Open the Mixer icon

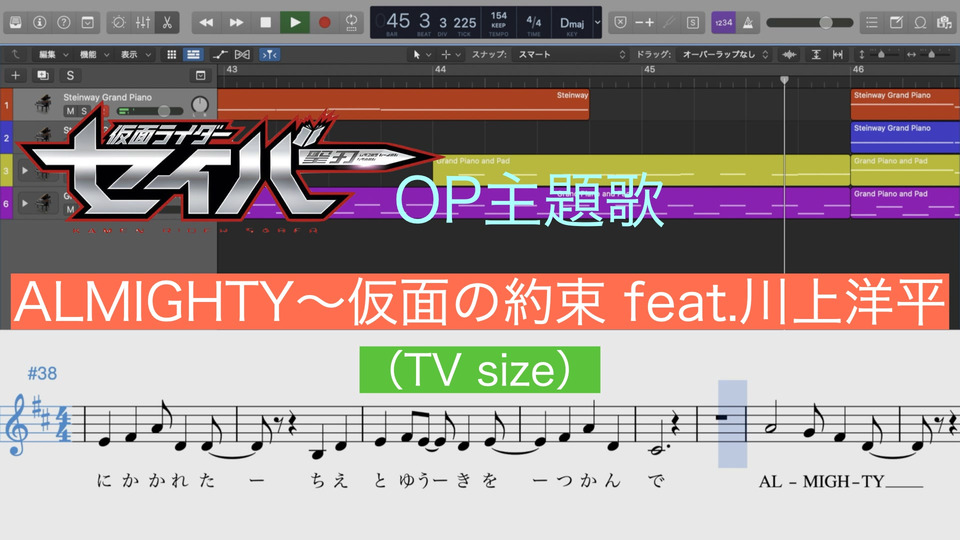143,23
